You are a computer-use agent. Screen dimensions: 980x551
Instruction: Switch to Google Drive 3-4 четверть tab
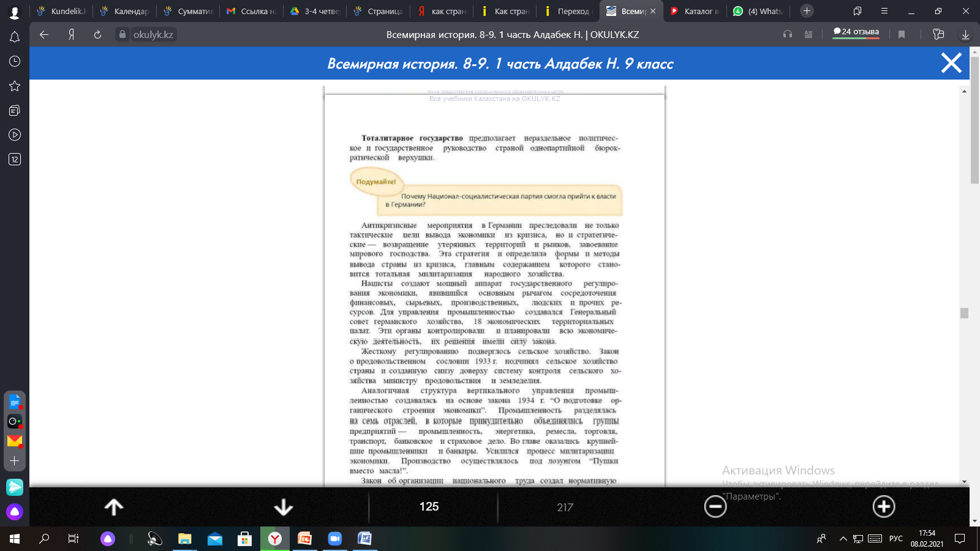(x=315, y=11)
